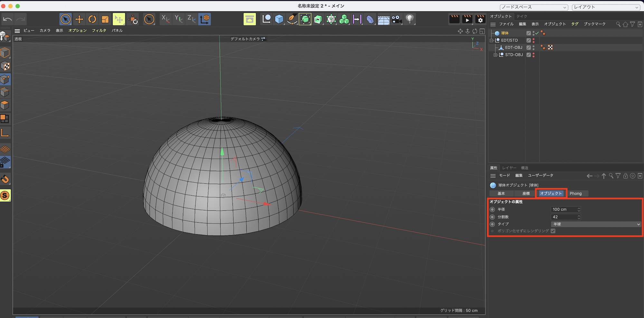Toggle ポリゴン化せずにレンダリング checkbox

(553, 231)
